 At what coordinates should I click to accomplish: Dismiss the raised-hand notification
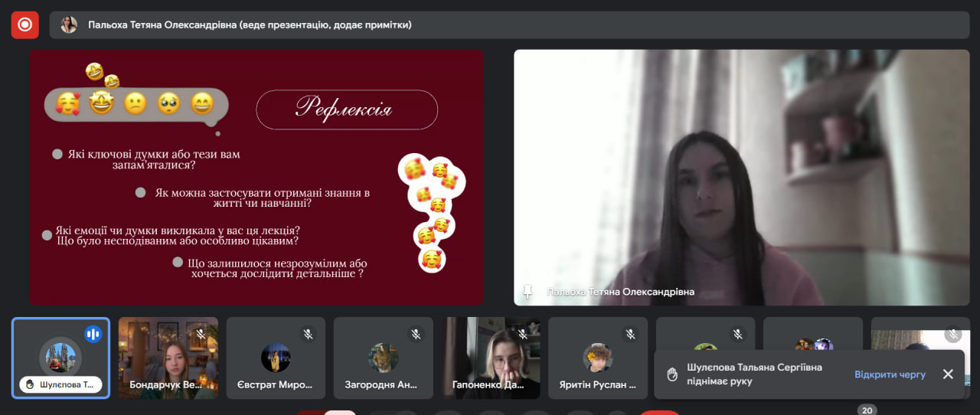(x=948, y=374)
